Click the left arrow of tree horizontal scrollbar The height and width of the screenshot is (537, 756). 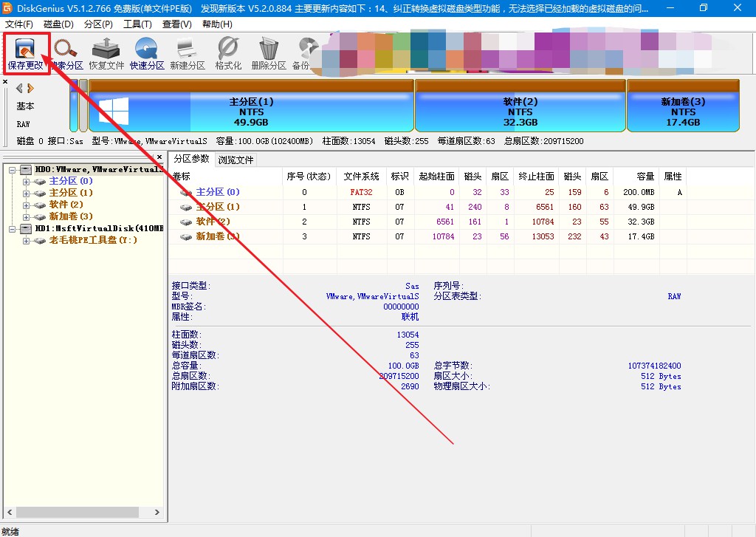tap(10, 513)
